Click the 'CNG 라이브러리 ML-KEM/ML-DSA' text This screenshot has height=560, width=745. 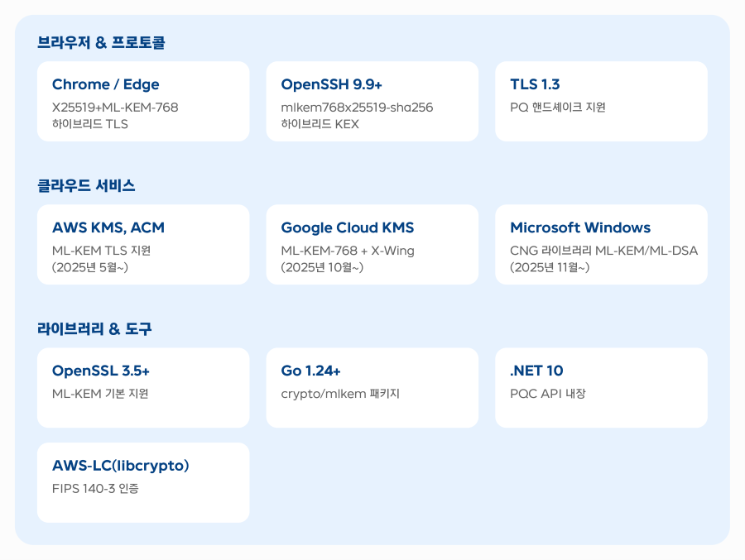pyautogui.click(x=604, y=251)
